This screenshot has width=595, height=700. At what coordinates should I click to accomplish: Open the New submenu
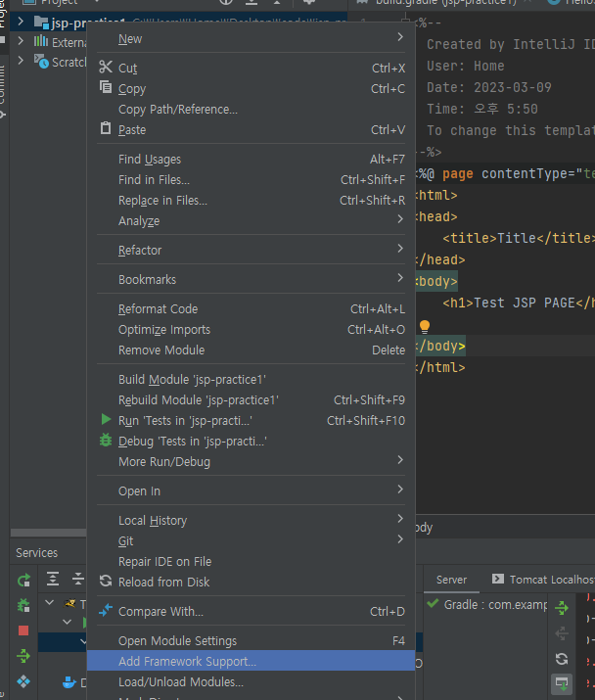251,39
